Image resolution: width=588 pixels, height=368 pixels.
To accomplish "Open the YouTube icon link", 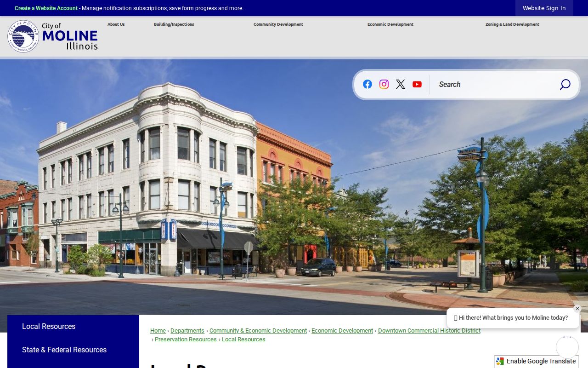I will 417,84.
